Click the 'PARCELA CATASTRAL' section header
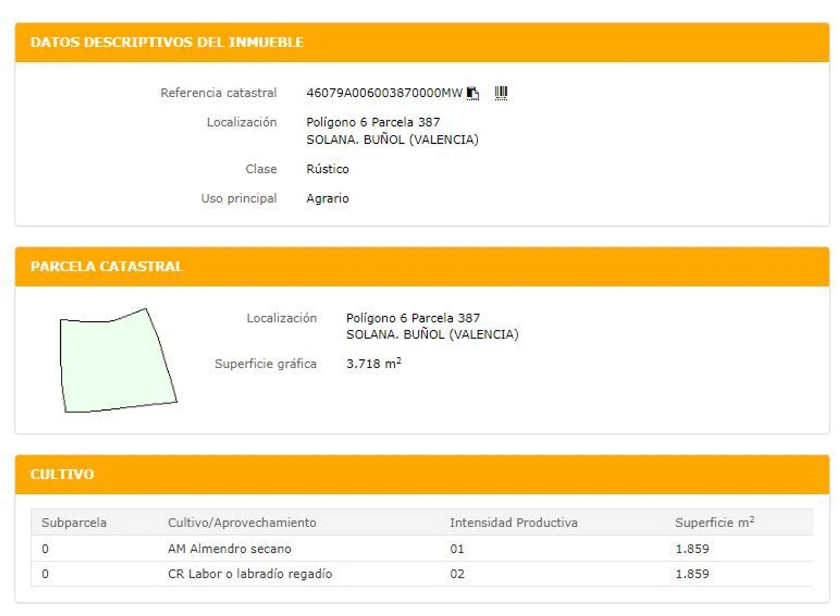The image size is (840, 616). [106, 267]
